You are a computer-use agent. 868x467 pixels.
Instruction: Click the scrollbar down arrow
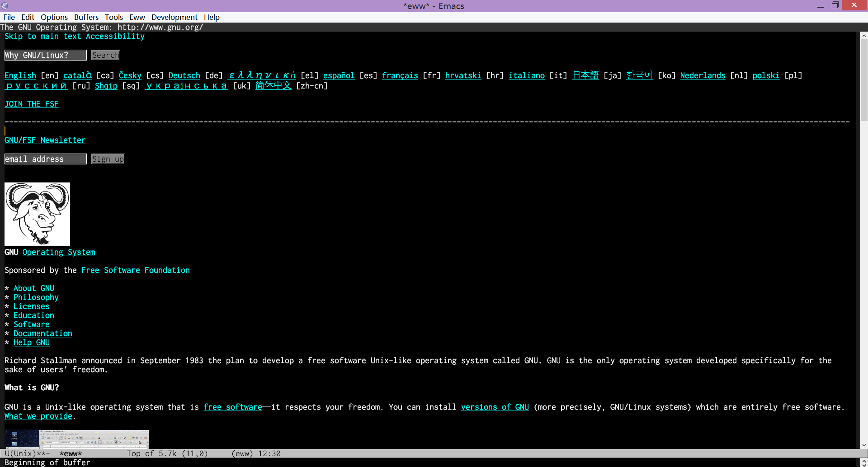pos(864,445)
